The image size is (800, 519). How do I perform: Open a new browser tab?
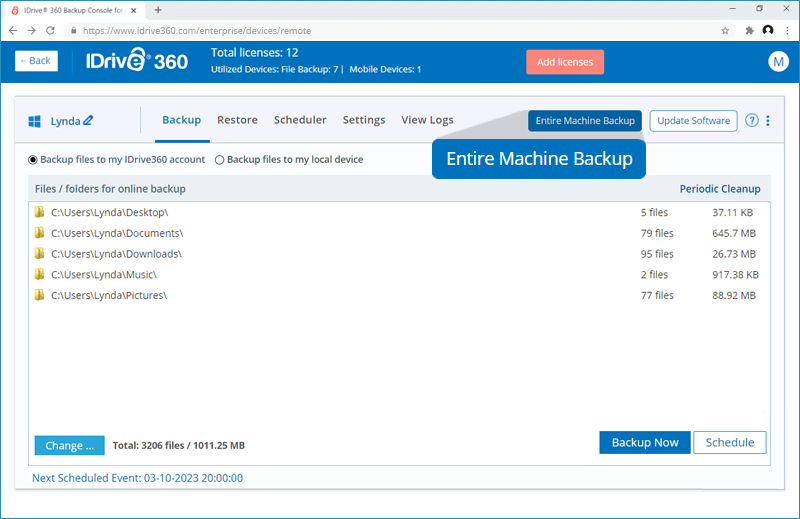click(x=158, y=10)
